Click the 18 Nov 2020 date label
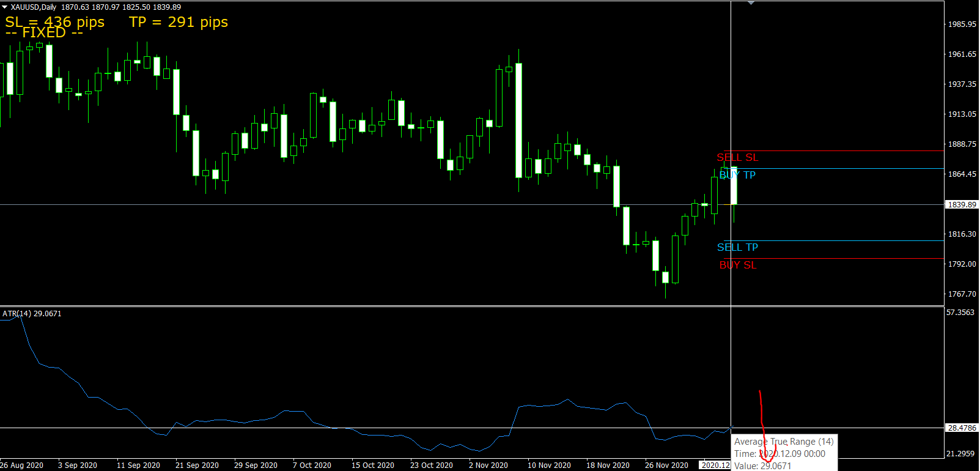The height and width of the screenshot is (471, 980). coord(608,465)
